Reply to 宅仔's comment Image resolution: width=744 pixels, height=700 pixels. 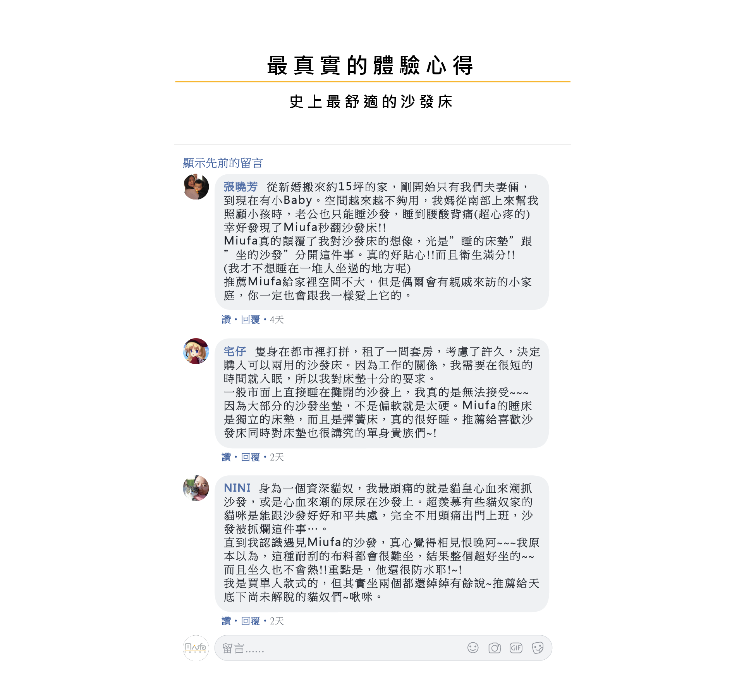click(x=250, y=457)
